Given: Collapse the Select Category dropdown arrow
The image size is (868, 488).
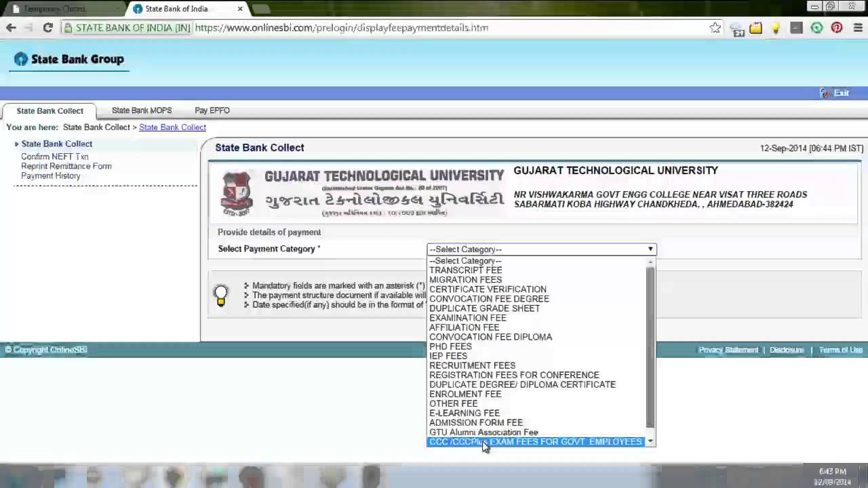Looking at the screenshot, I should pos(650,249).
